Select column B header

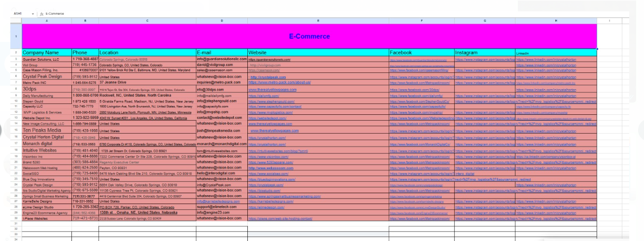[85, 20]
